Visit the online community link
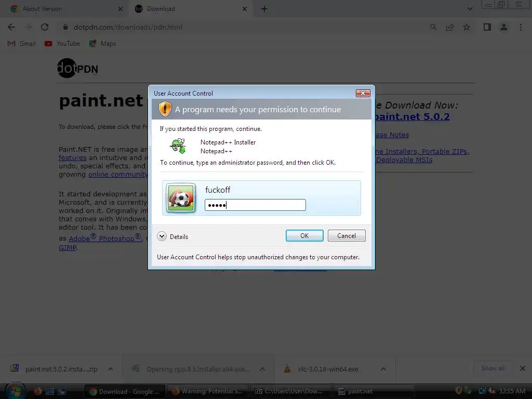Image resolution: width=532 pixels, height=399 pixels. (x=118, y=175)
